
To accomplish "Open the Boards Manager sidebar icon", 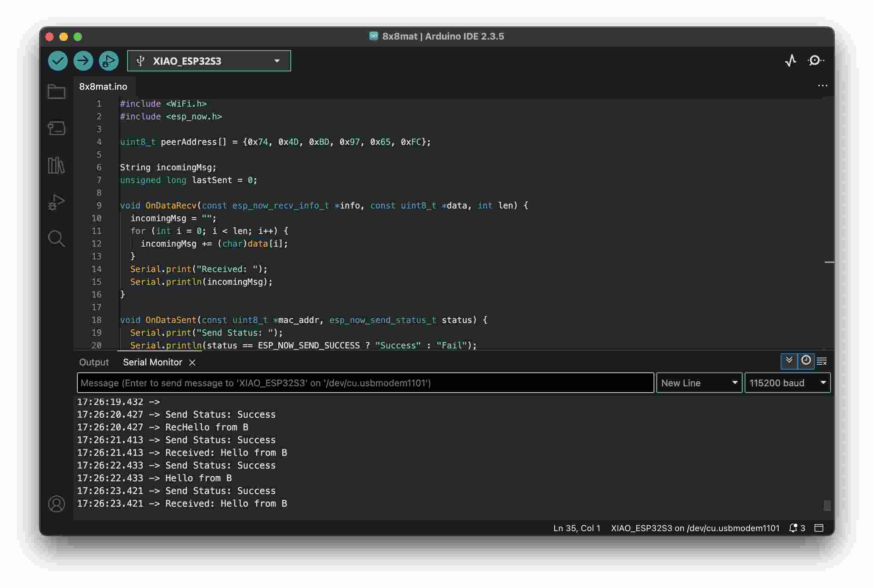I will pyautogui.click(x=57, y=128).
